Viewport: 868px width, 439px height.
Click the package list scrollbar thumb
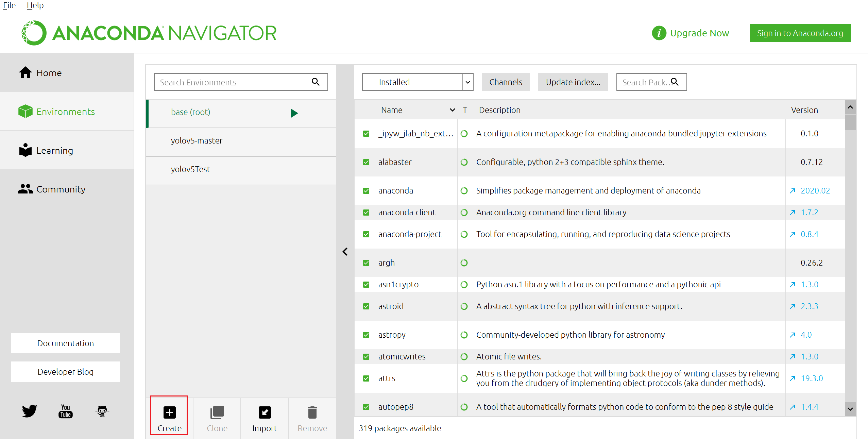pyautogui.click(x=850, y=122)
